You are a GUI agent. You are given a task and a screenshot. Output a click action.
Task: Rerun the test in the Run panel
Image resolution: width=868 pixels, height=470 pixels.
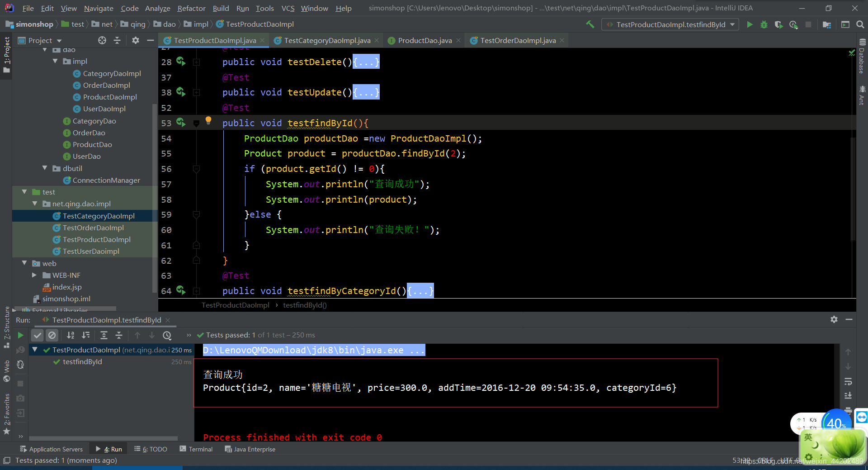click(20, 335)
